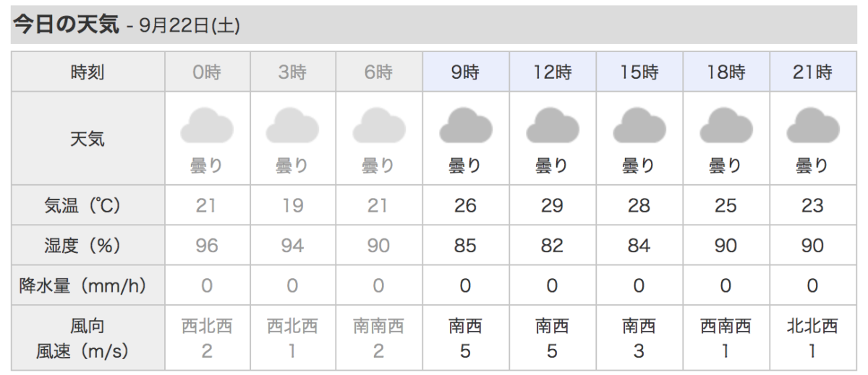Click the 北北西 wind direction cell
This screenshot has width=868, height=375.
coord(812,327)
